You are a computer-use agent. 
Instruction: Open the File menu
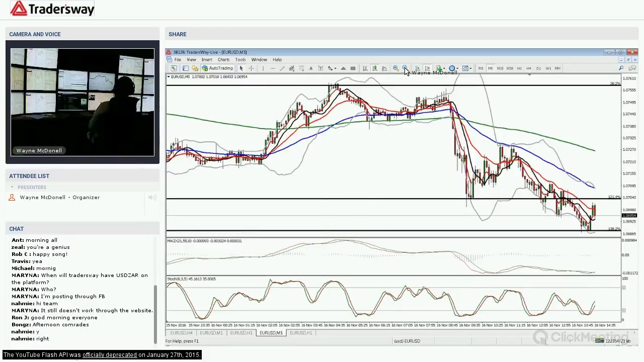178,60
